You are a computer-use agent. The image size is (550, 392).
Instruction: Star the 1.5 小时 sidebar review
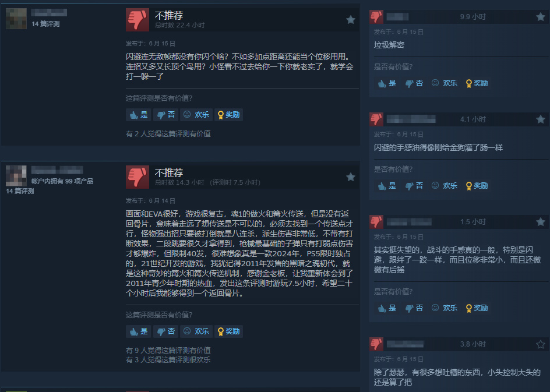(x=541, y=221)
